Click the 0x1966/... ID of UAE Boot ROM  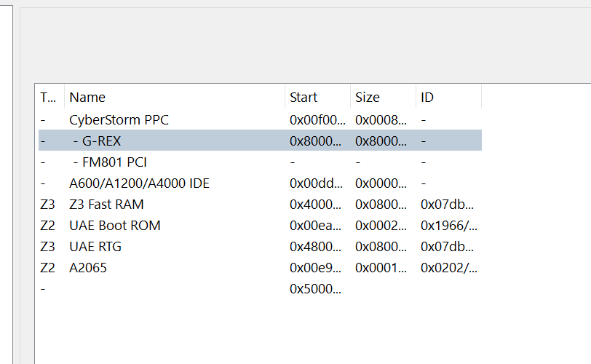pyautogui.click(x=448, y=226)
